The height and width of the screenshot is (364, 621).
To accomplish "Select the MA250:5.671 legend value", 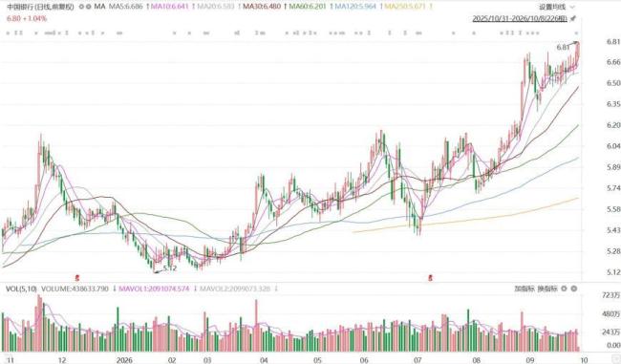I will [x=405, y=7].
